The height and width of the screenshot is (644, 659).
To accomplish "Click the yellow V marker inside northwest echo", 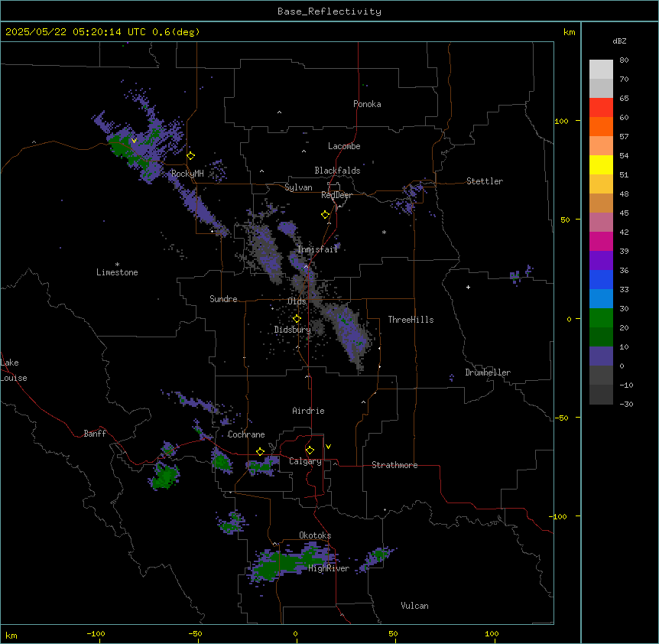I will [134, 141].
